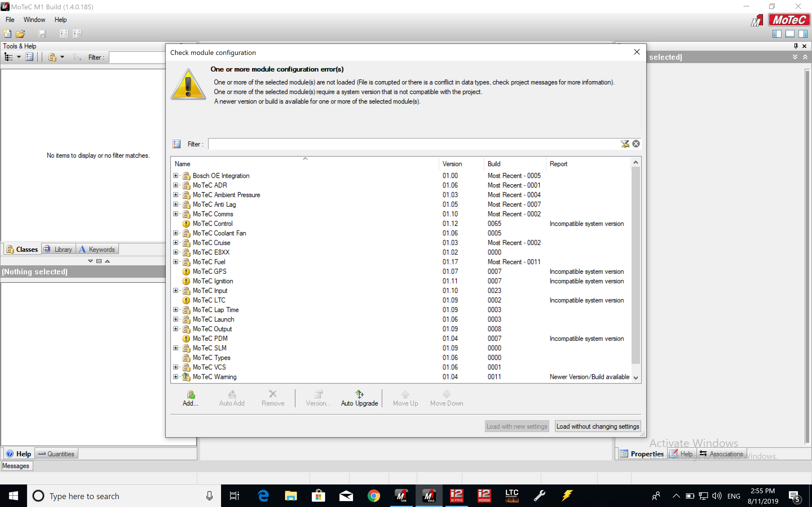The height and width of the screenshot is (507, 812).
Task: Click Load with new settings button
Action: (x=516, y=426)
